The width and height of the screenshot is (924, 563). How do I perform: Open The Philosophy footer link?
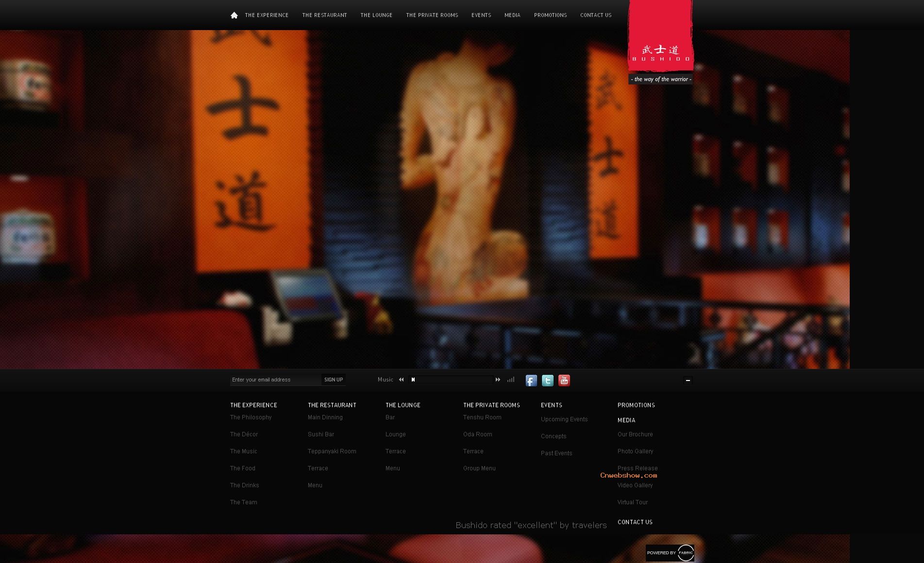tap(251, 417)
